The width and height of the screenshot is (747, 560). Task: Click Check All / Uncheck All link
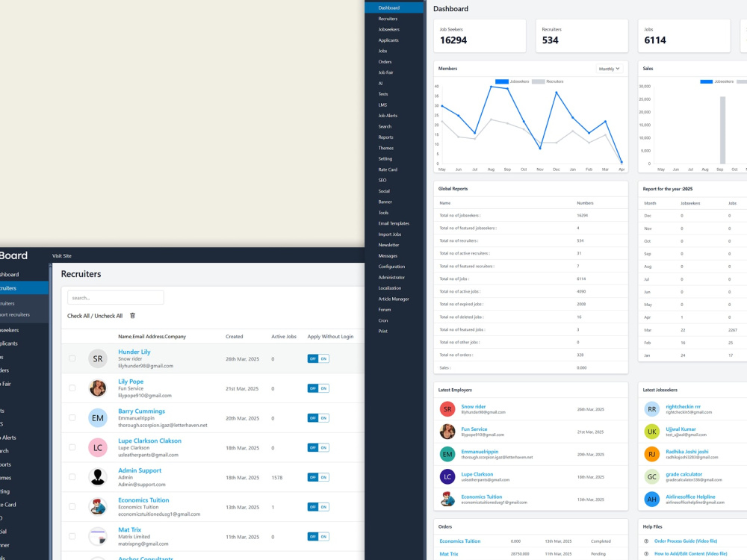pos(95,316)
